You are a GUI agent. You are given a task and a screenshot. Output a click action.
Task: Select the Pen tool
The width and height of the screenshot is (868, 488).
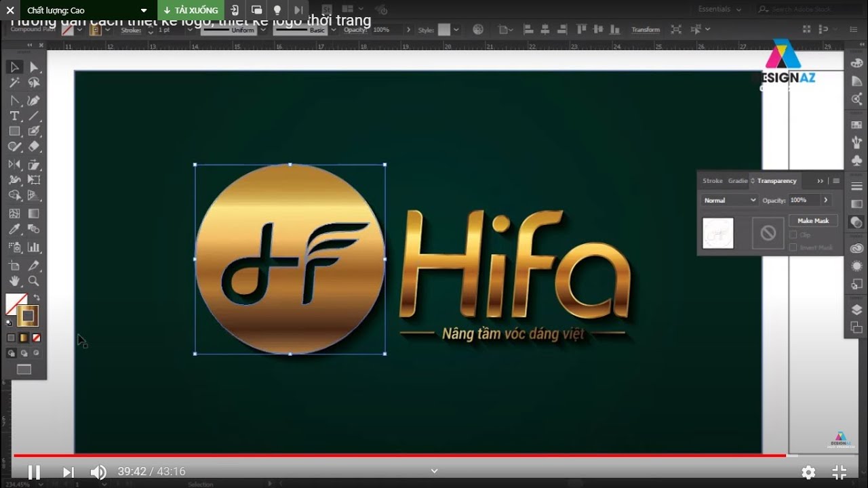pyautogui.click(x=14, y=101)
